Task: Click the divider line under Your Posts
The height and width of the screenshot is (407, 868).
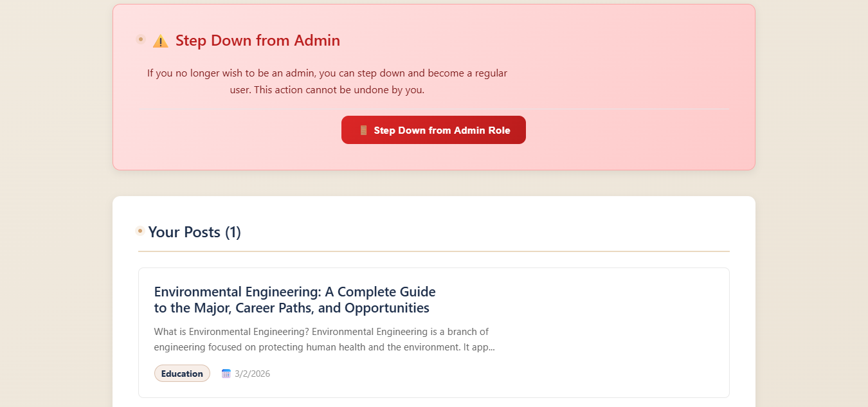Action: coord(433,251)
